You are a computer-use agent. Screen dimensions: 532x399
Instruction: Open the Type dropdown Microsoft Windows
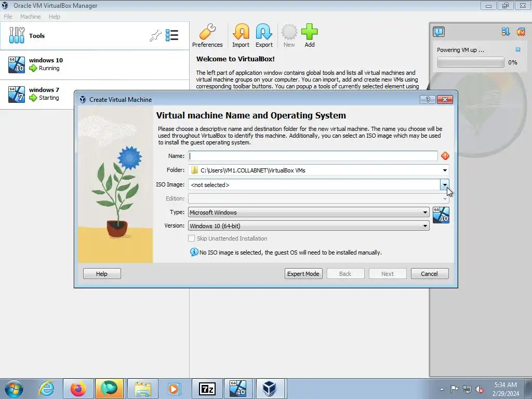point(309,212)
